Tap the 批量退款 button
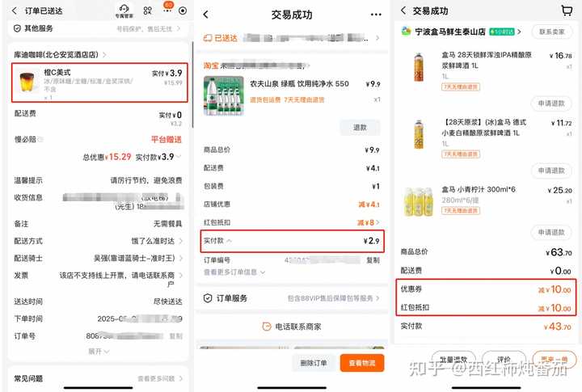Viewport: 582px width, 392px height. (453, 360)
